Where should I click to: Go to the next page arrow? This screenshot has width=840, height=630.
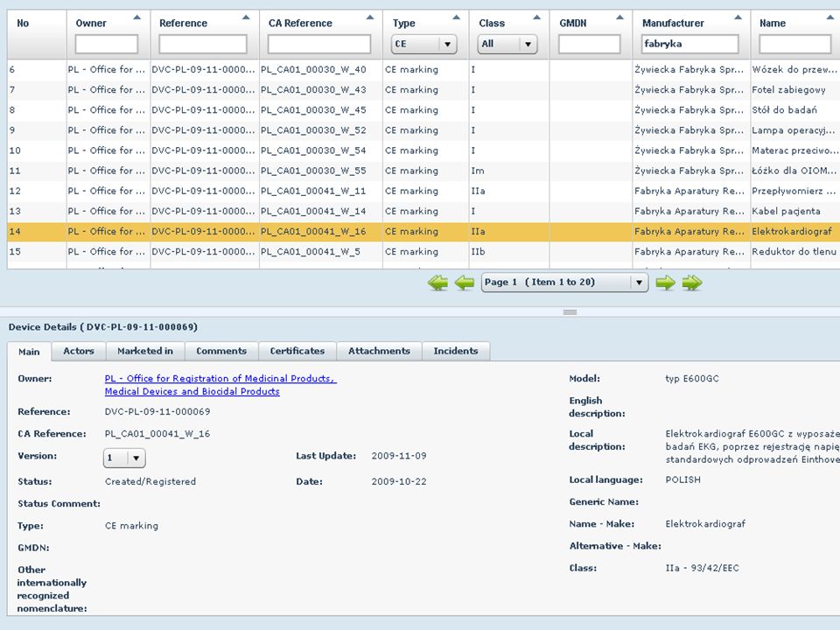[665, 283]
